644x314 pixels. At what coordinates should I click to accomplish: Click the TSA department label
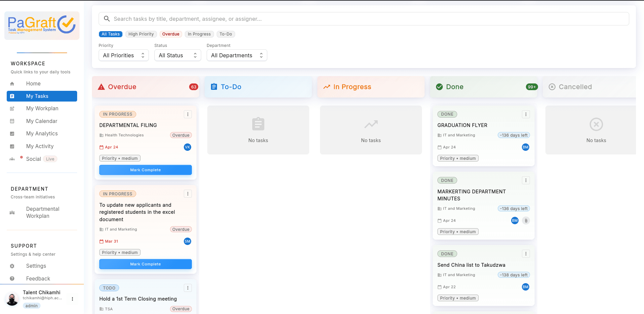(109, 309)
